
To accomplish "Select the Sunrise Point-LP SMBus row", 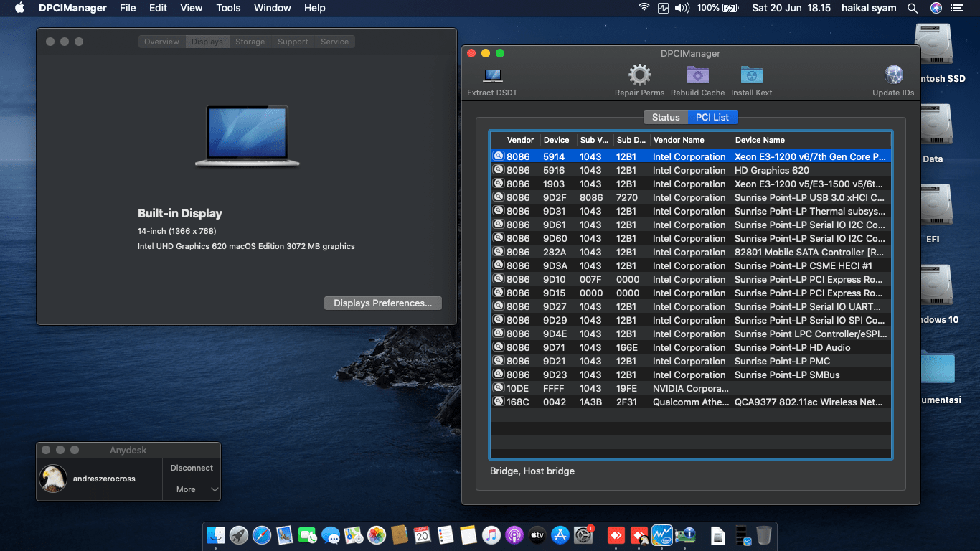I will click(x=691, y=375).
